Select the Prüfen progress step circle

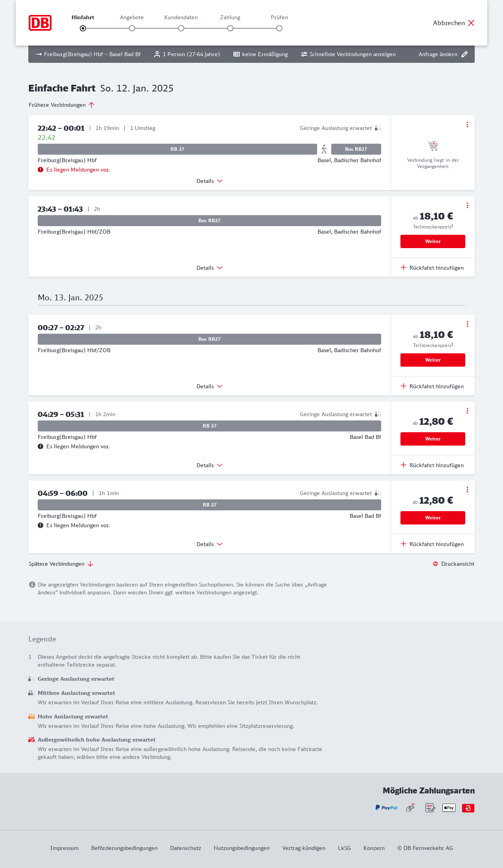(279, 28)
